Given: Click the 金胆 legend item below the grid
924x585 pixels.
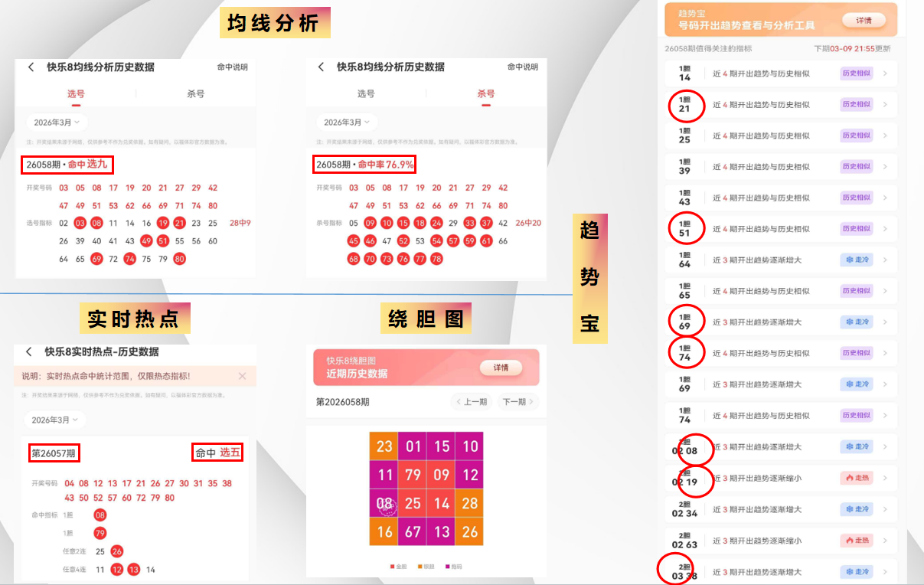Looking at the screenshot, I should coord(399,567).
